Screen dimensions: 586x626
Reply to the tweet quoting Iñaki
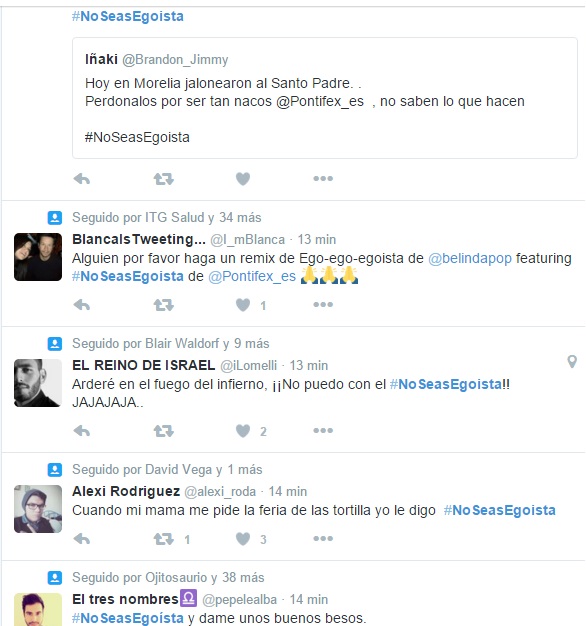82,179
